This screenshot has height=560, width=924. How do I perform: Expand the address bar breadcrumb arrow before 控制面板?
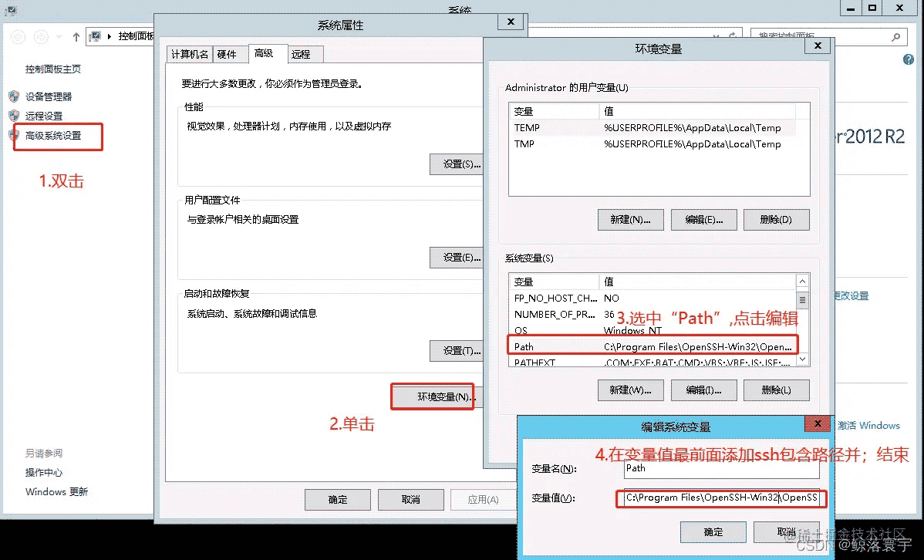pos(110,36)
